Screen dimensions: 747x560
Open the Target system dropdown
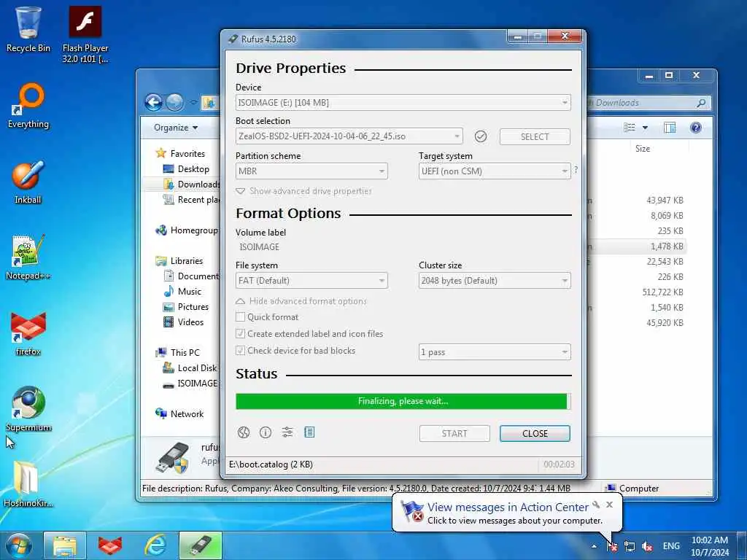pyautogui.click(x=495, y=171)
